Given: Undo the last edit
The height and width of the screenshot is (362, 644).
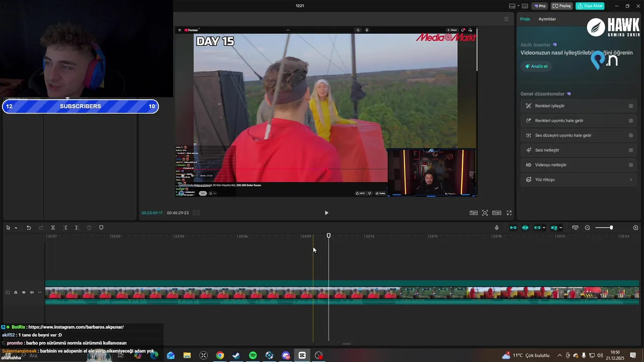Looking at the screenshot, I should click(29, 228).
